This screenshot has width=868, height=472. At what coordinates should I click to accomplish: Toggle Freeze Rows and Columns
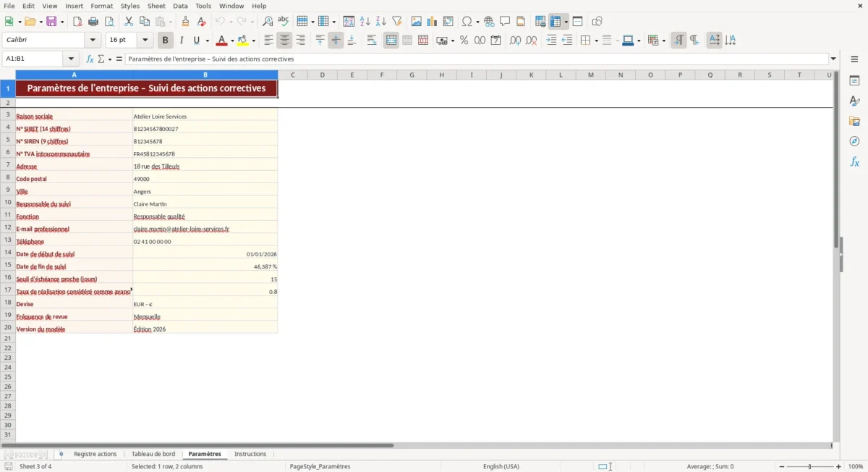coord(556,22)
